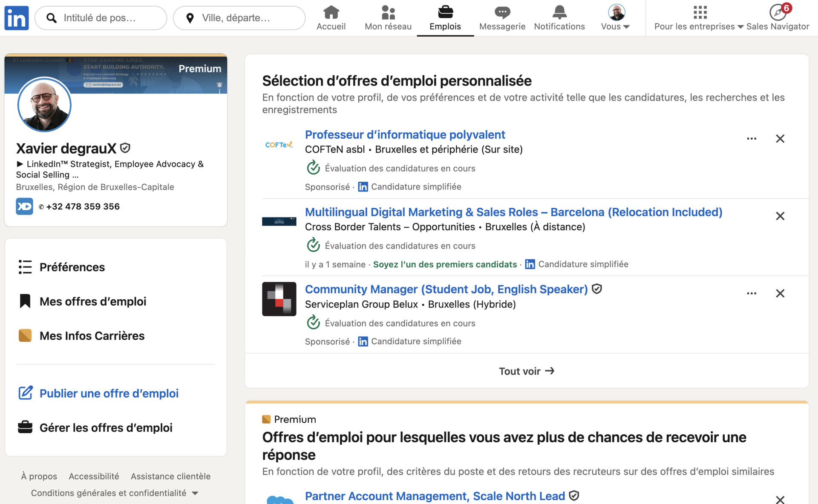The image size is (818, 504).
Task: Click your profile photo under Vous
Action: click(617, 12)
